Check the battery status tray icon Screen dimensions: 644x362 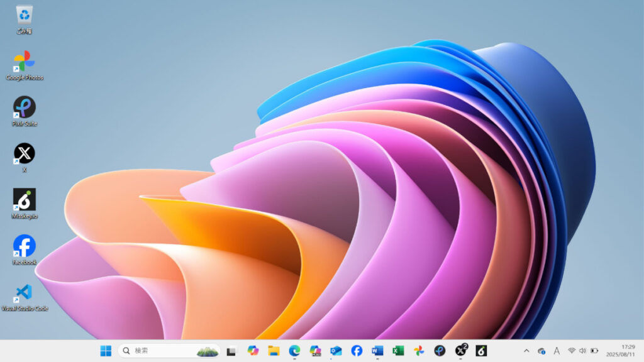click(594, 351)
